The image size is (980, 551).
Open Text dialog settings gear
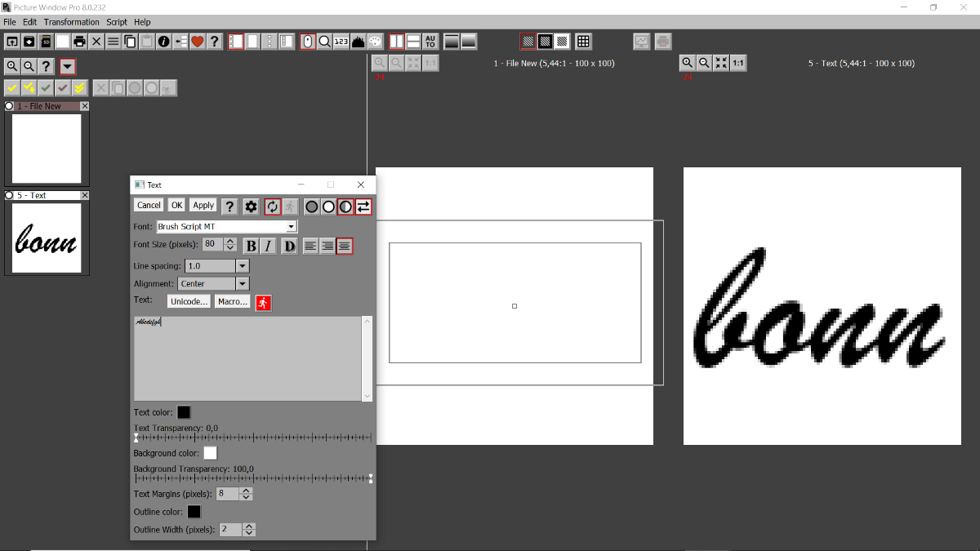coord(251,207)
